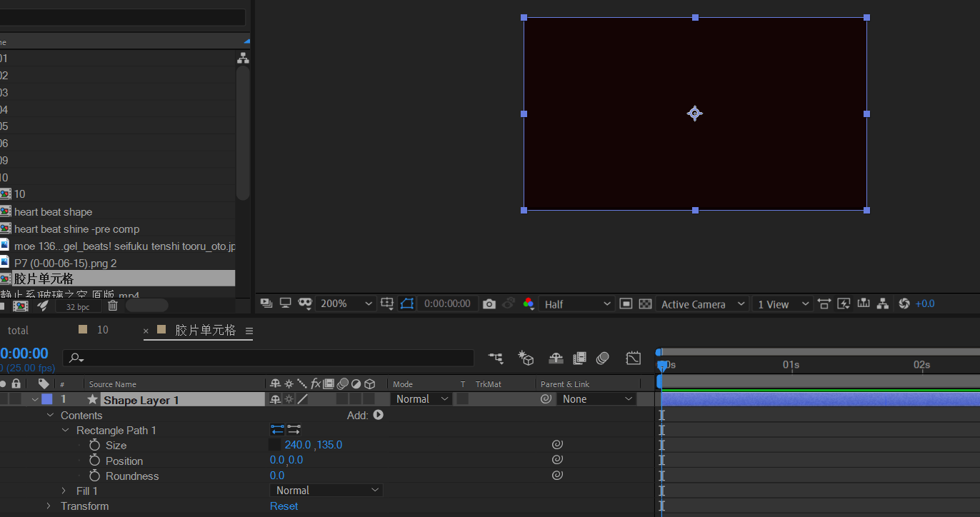Click the Size pick whip spiral icon
The width and height of the screenshot is (980, 517).
557,444
